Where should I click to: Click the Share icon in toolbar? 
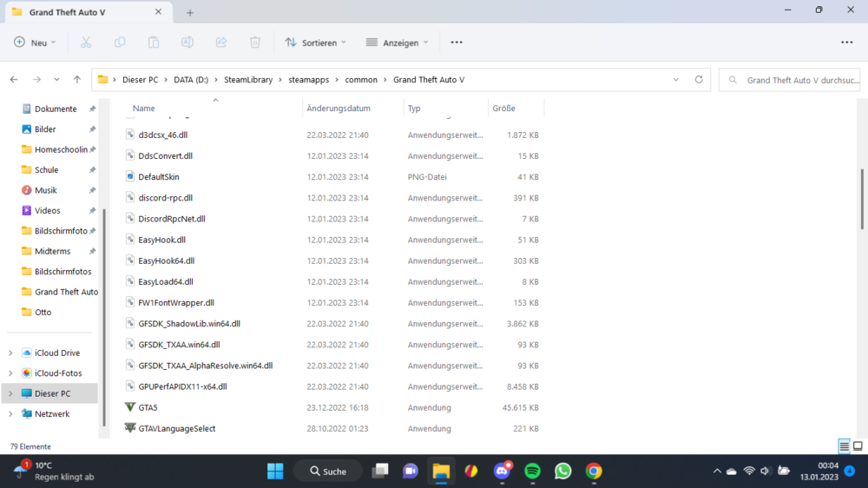point(220,42)
